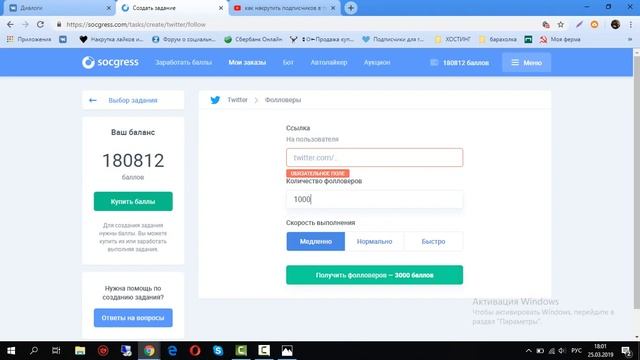Open Photos app on taskbar

click(x=287, y=351)
